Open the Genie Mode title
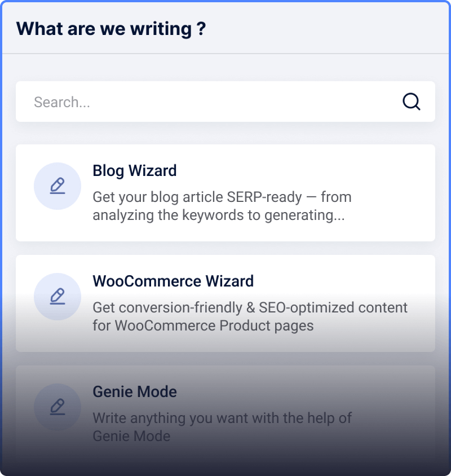 click(135, 391)
